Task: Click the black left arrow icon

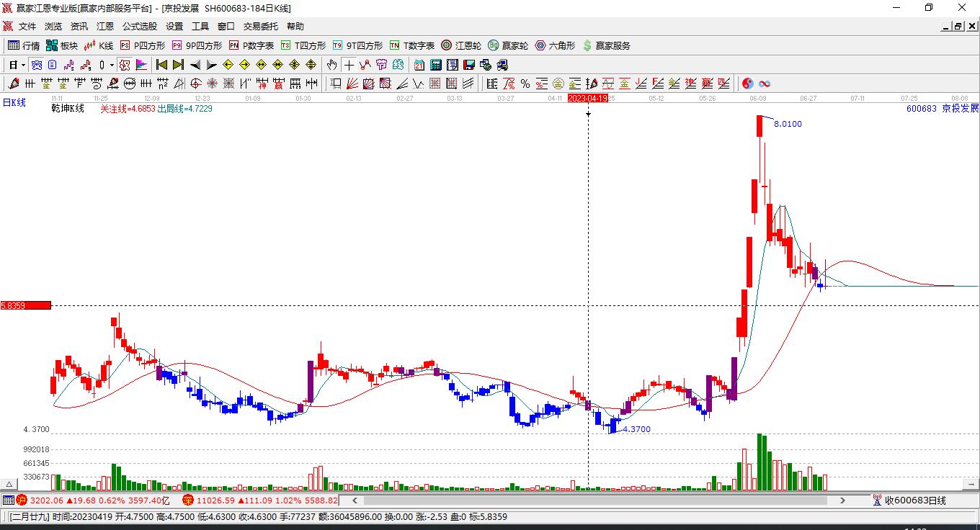Action: point(195,65)
